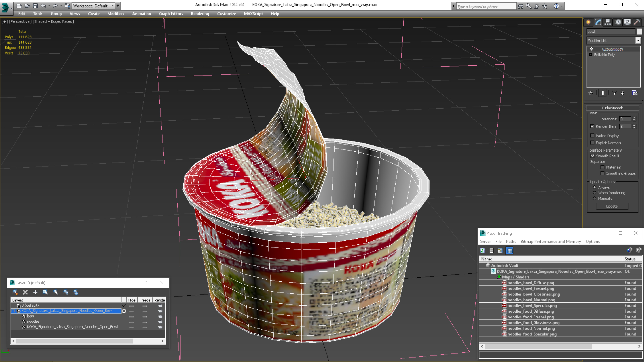
Task: Click Hide column header in Layer dialog
Action: [132, 300]
